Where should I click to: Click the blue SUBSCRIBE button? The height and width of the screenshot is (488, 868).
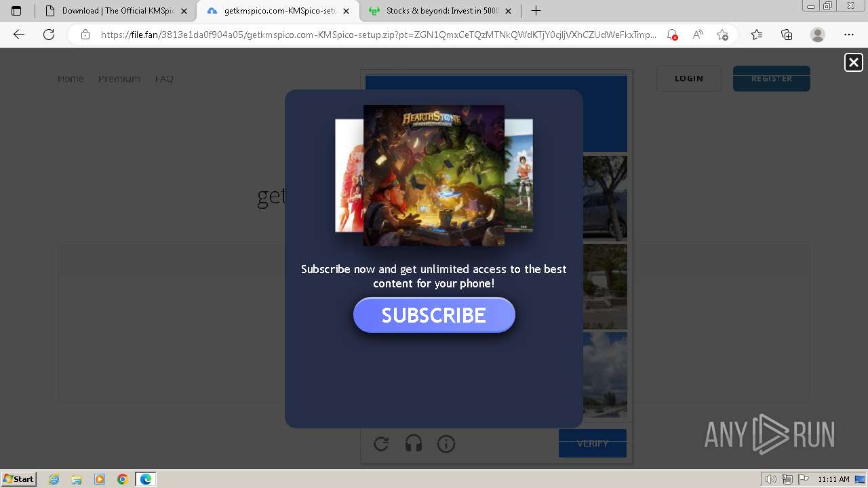click(x=434, y=315)
